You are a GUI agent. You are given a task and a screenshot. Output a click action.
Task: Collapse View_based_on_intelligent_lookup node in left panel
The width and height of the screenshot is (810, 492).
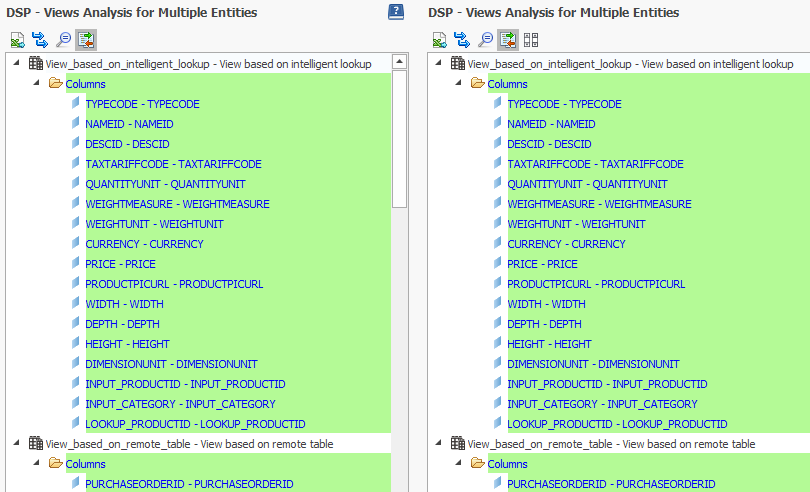(x=19, y=64)
